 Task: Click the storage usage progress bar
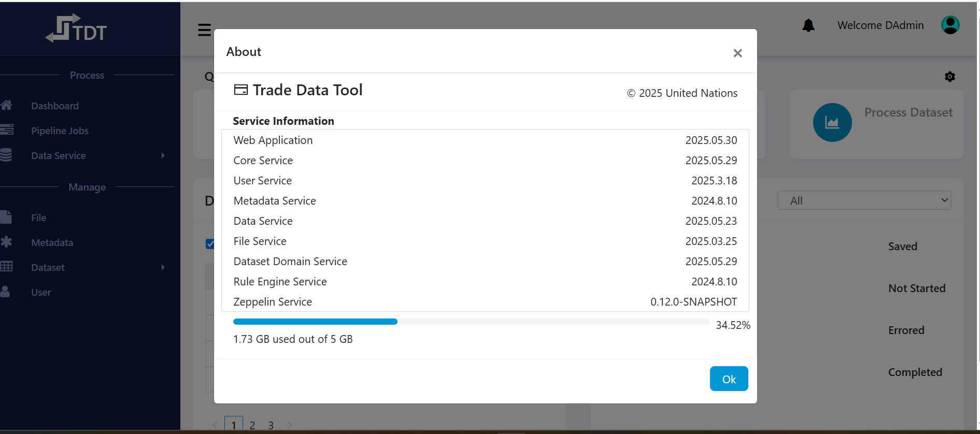471,322
